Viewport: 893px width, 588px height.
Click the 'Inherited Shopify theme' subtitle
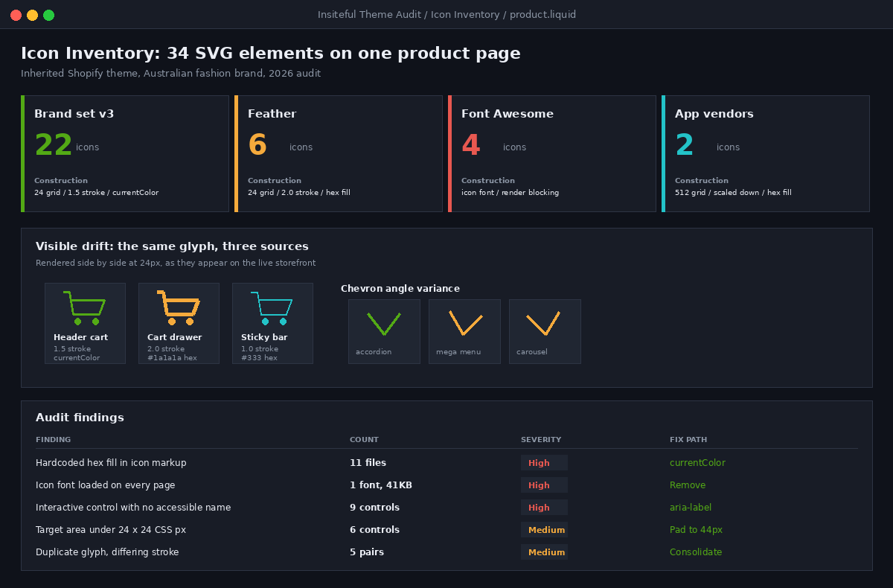tap(170, 74)
